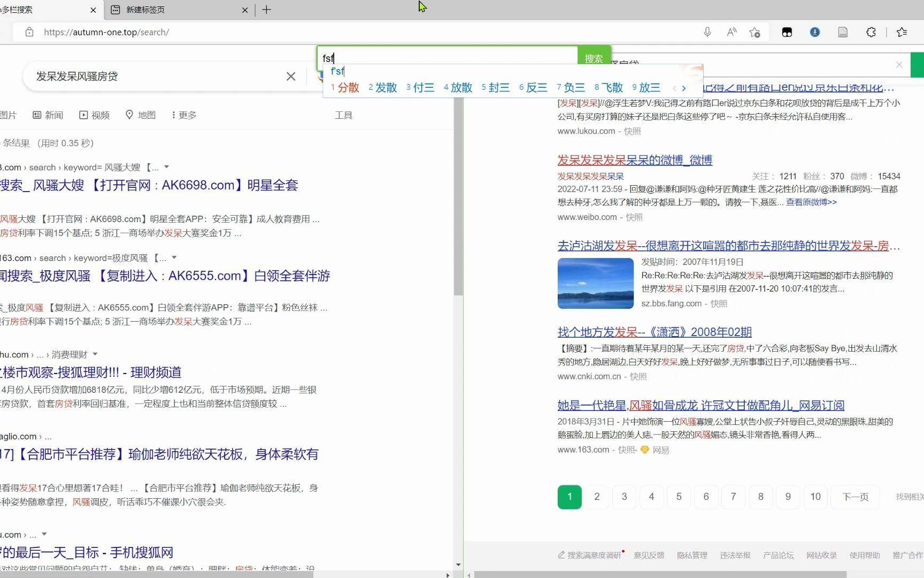Open the blue circular download extension

tap(815, 32)
